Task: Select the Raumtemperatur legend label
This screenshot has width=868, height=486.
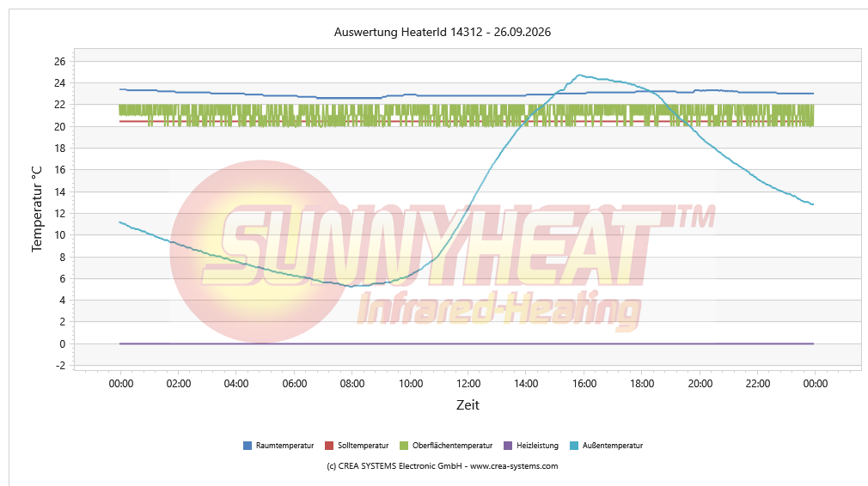Action: (284, 446)
